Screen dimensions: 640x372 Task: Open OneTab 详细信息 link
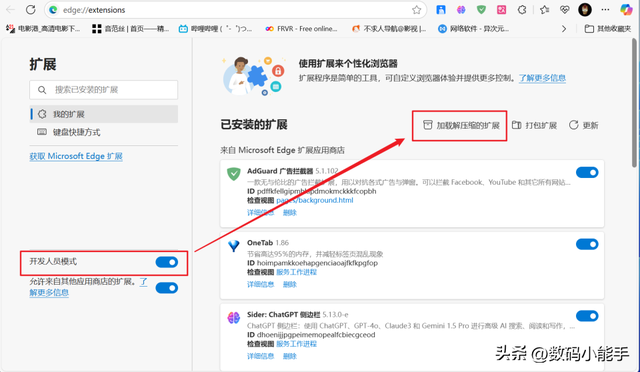pyautogui.click(x=260, y=284)
